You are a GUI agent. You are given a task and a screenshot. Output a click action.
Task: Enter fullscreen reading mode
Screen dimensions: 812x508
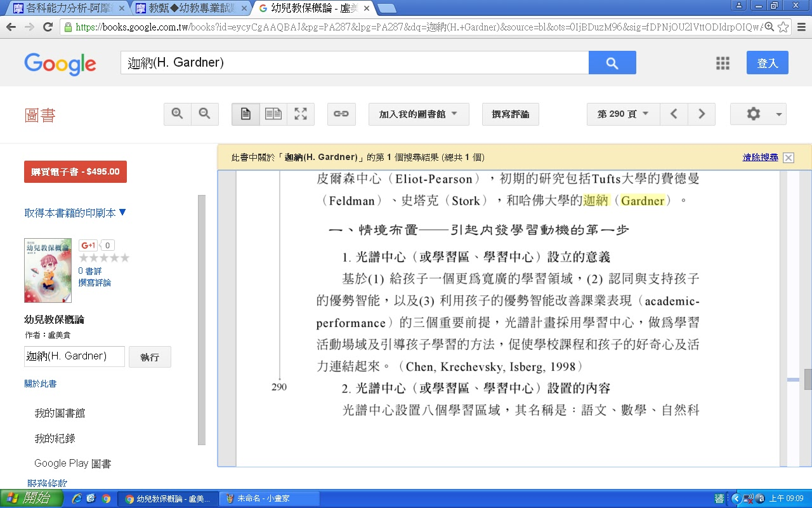coord(301,114)
